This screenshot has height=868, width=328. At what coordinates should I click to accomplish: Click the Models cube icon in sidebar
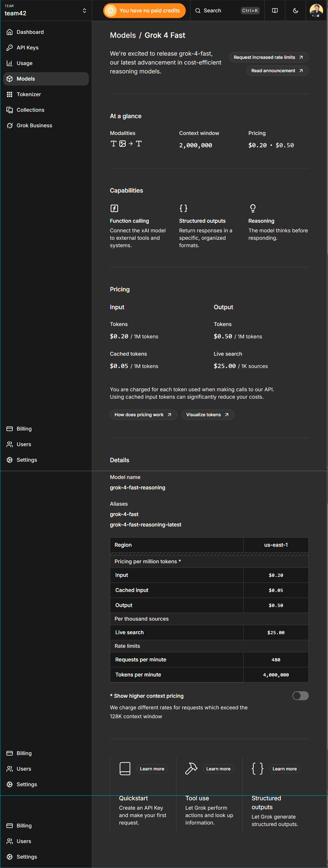point(10,79)
